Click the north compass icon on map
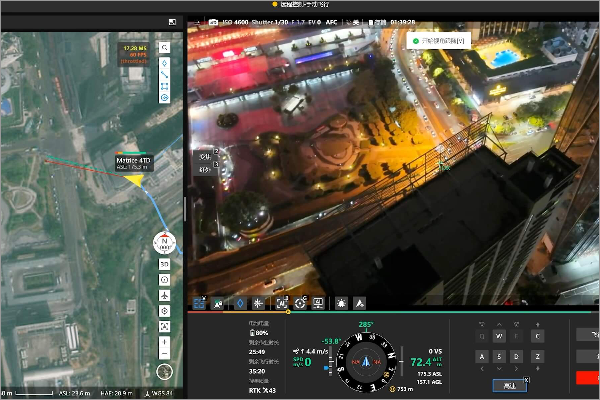This screenshot has width=600, height=400. click(x=164, y=243)
